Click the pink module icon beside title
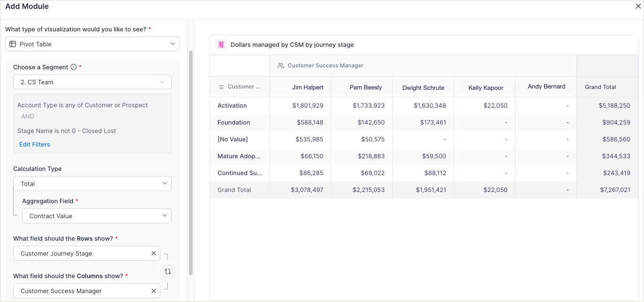The height and width of the screenshot is (302, 644). pos(221,45)
